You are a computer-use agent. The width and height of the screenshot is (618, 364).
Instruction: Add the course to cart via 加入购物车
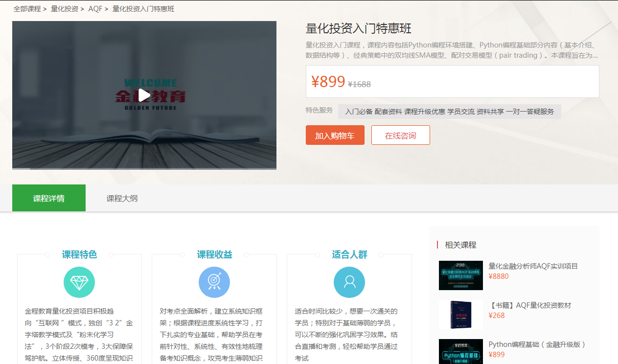pos(335,135)
